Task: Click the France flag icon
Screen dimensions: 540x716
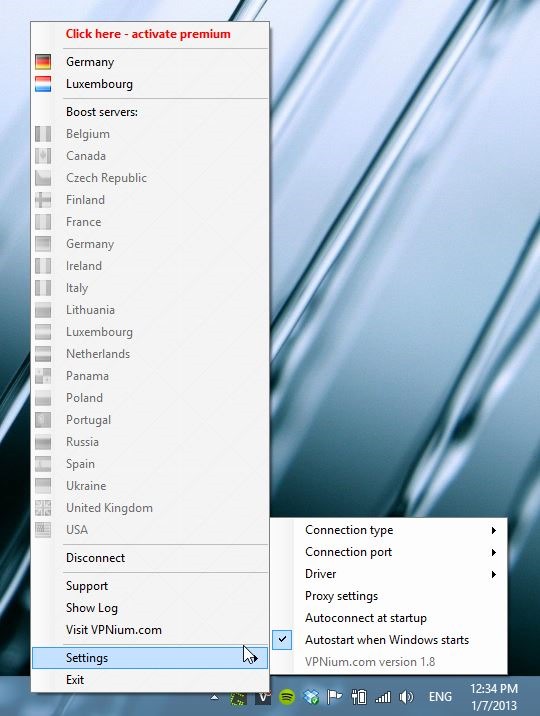Action: coord(43,221)
